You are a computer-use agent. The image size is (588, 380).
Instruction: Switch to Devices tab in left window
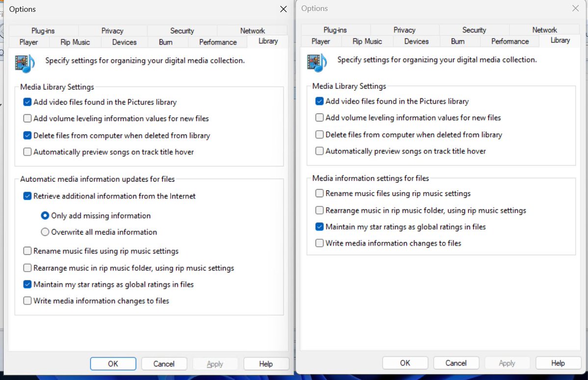pyautogui.click(x=124, y=42)
